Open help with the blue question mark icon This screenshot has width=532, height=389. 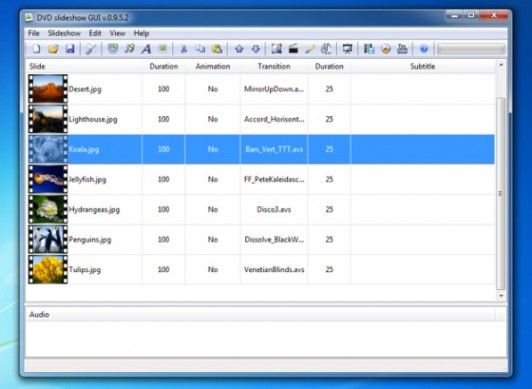(424, 49)
